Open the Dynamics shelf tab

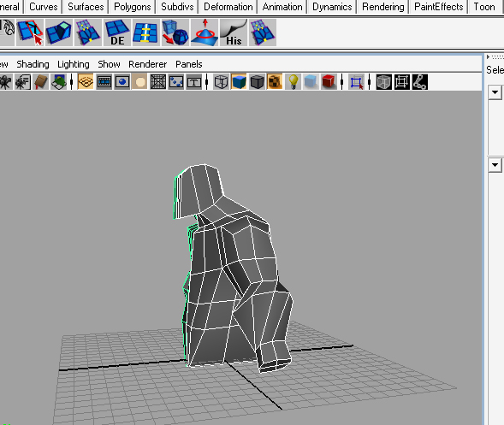coord(332,7)
